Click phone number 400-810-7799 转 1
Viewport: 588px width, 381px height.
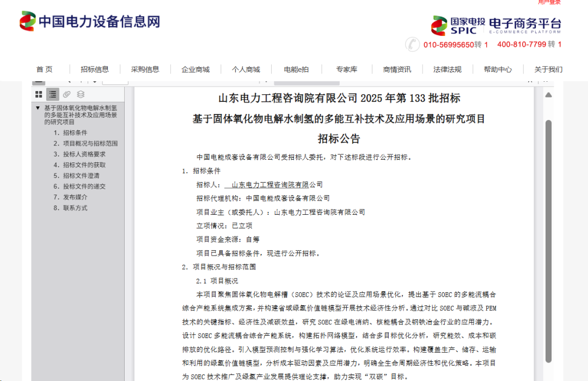click(530, 44)
